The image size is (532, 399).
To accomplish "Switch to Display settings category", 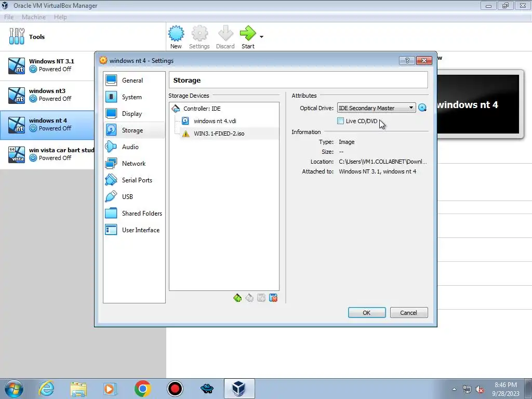I will tap(135, 114).
